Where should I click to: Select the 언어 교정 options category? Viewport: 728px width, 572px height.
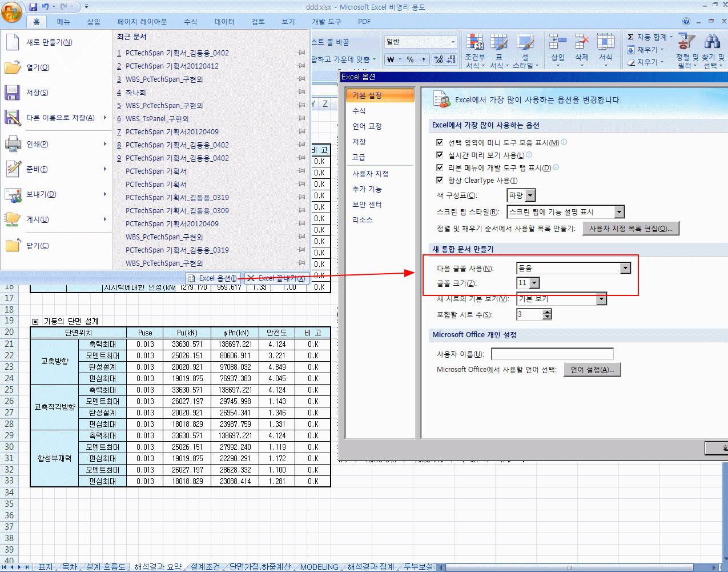click(x=380, y=126)
